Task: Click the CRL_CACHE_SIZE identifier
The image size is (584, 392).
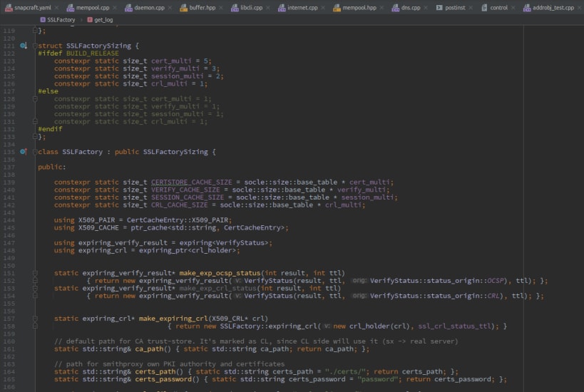Action: [179, 205]
